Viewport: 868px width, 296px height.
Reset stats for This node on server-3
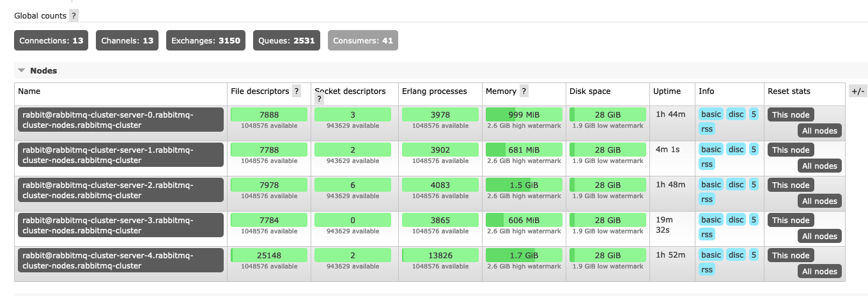coord(791,221)
